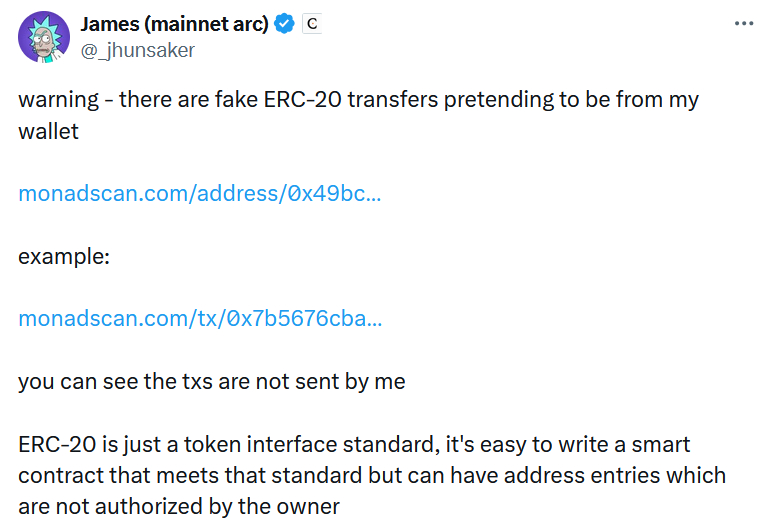Click the phrase "pretending to be from my"
This screenshot has width=773, height=525.
click(571, 100)
